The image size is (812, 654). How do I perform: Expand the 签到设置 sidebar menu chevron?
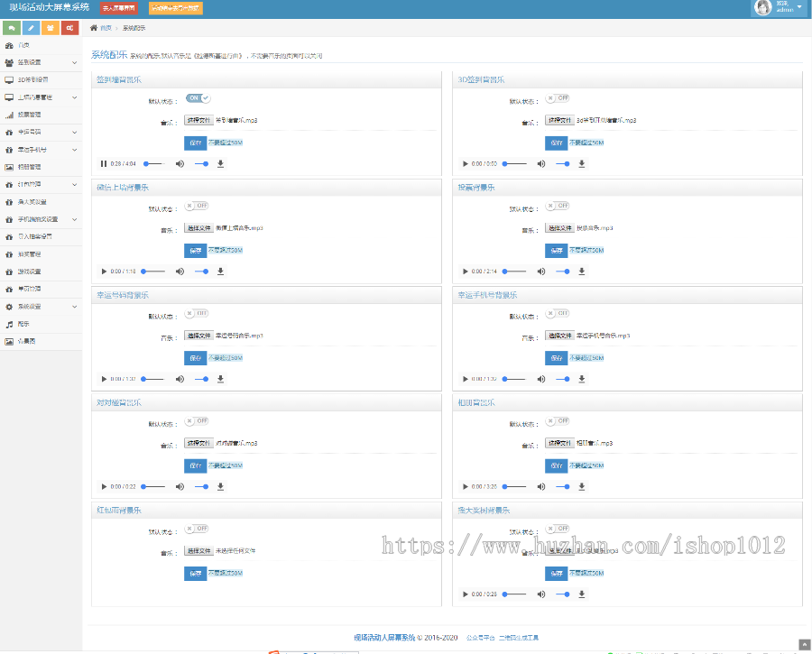[x=75, y=62]
